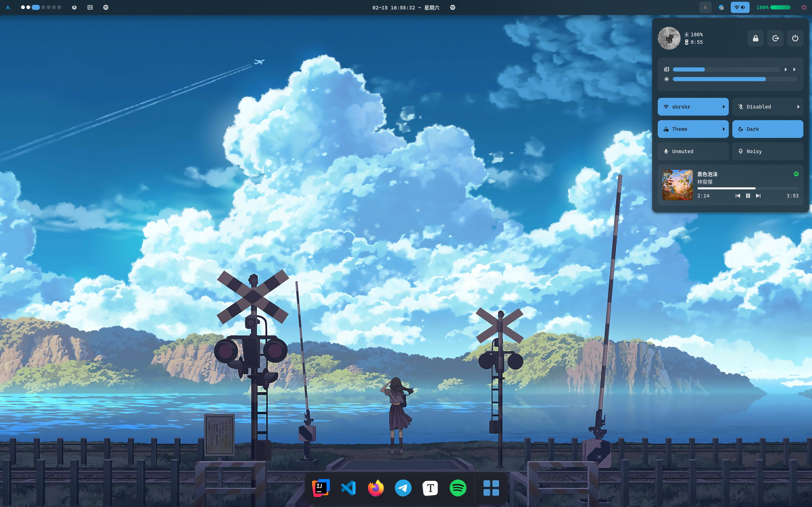Screen dimensions: 812x507
Task: Click the date and time in top bar
Action: pyautogui.click(x=405, y=7)
